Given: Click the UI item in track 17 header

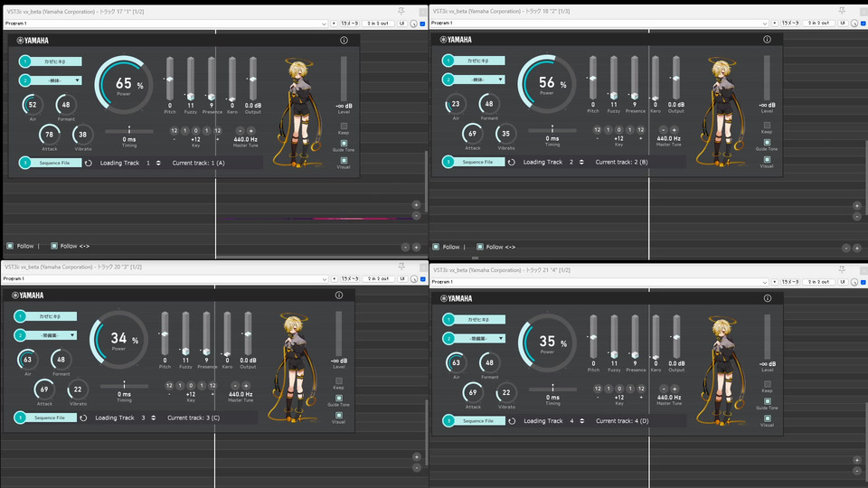Looking at the screenshot, I should click(401, 23).
